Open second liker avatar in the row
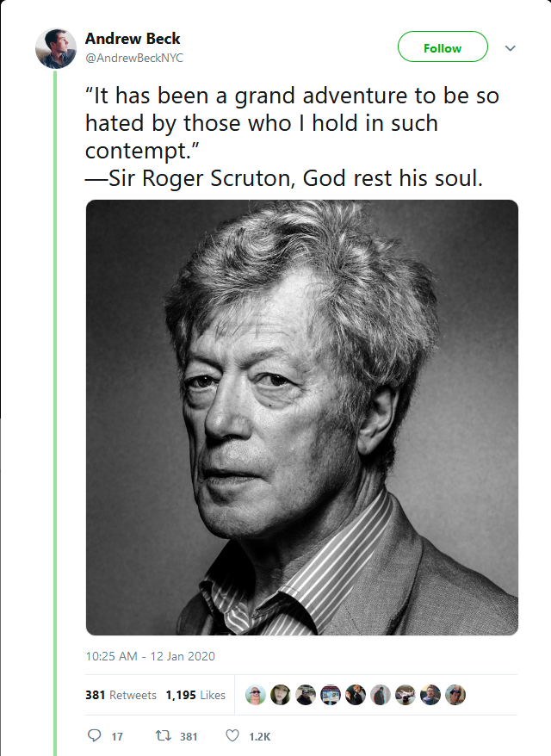551x756 pixels. (281, 695)
